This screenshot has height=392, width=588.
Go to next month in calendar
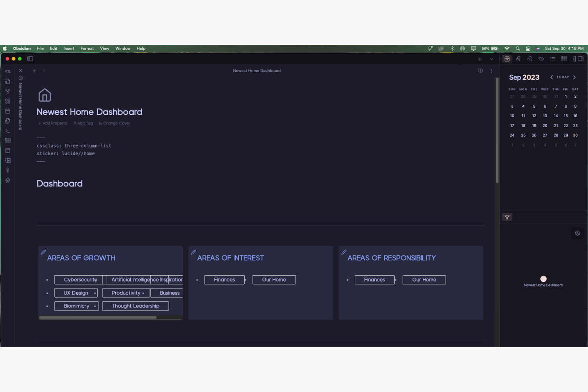click(574, 77)
